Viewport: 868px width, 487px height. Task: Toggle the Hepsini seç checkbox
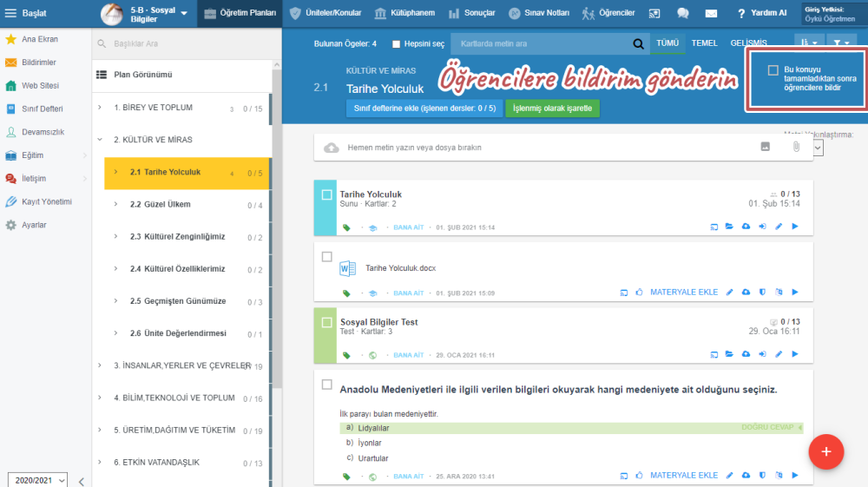tap(396, 44)
